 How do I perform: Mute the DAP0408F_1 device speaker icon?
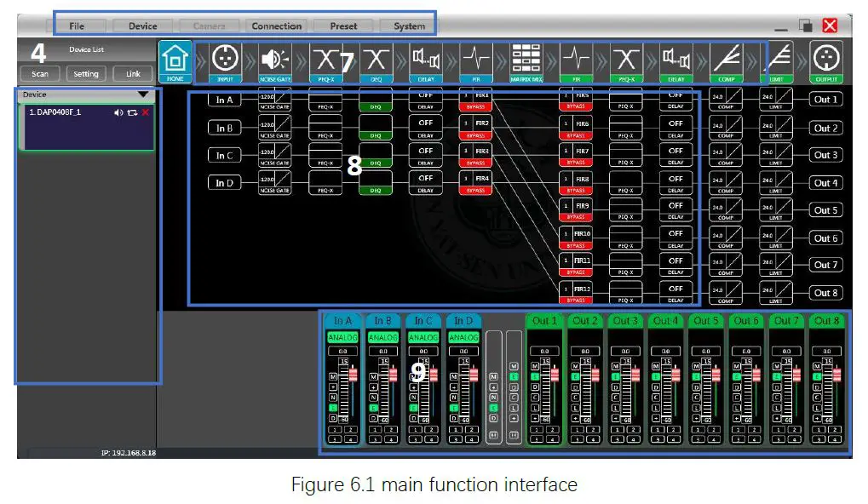point(118,111)
